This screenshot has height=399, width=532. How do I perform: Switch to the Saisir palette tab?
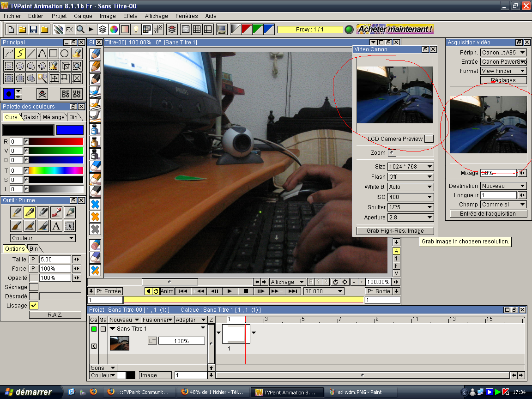point(31,117)
